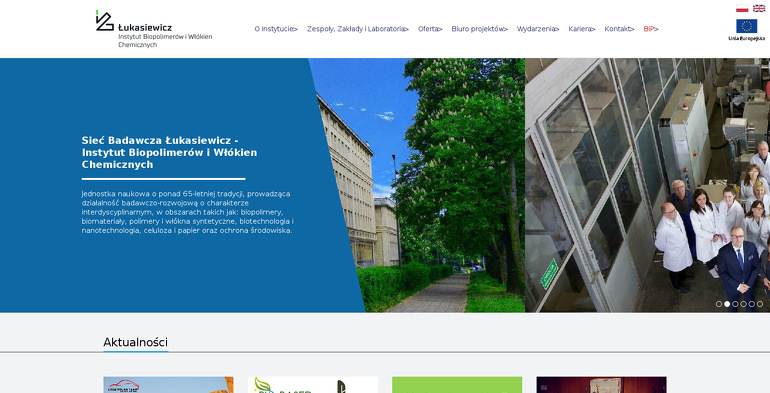Expand the O Instytucie menu
The width and height of the screenshot is (770, 393).
click(x=276, y=29)
